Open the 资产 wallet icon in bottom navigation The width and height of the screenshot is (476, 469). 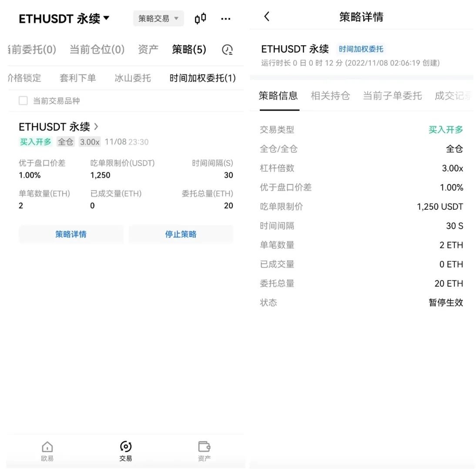[x=204, y=450]
